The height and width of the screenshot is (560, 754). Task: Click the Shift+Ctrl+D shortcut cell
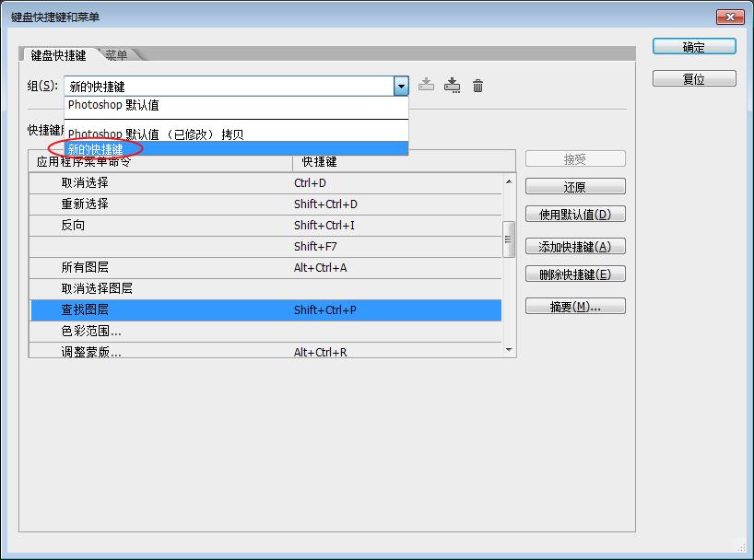pos(325,204)
